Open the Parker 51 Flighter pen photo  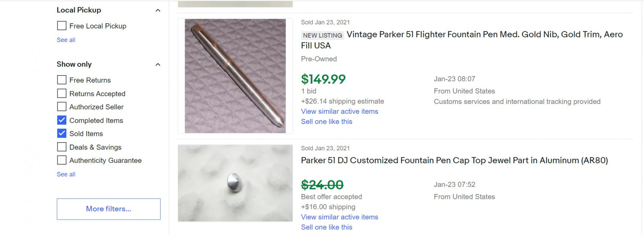click(x=235, y=76)
